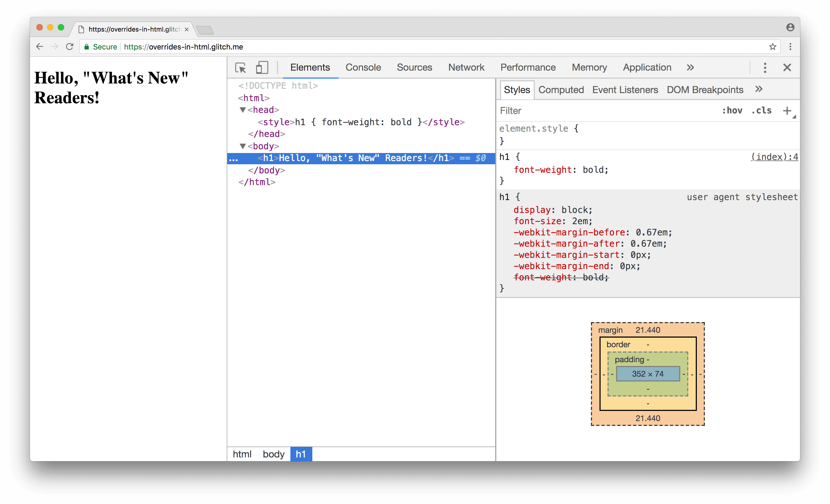Click the more DevTools panels icon
This screenshot has width=830, height=504.
pyautogui.click(x=690, y=67)
